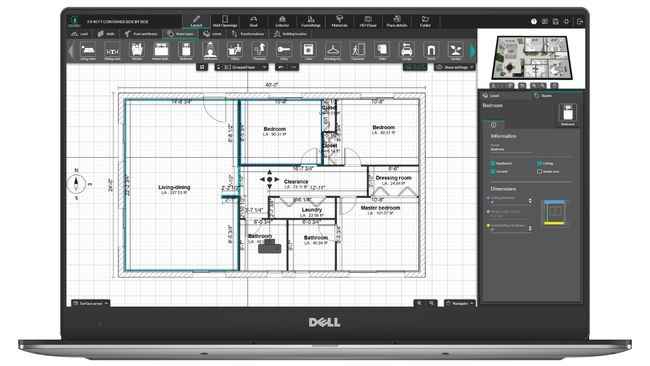
Task: Expand the Show settings dropdown
Action: 454,67
